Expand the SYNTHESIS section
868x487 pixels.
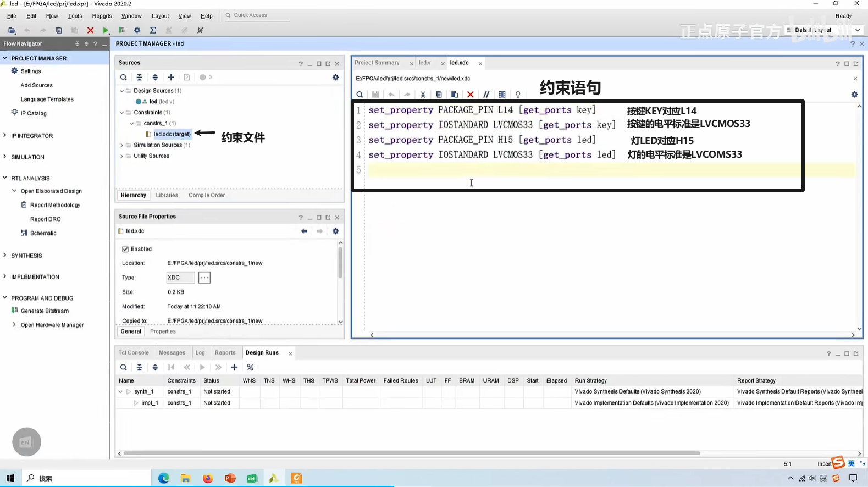[x=5, y=255]
